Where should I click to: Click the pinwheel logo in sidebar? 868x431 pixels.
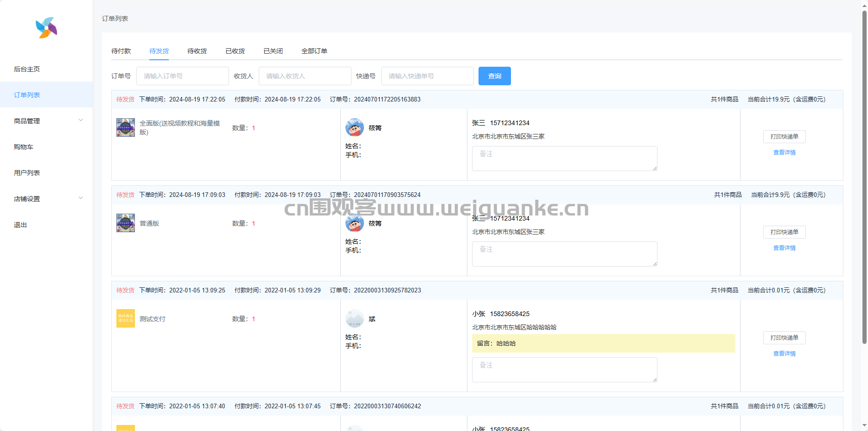(x=46, y=28)
